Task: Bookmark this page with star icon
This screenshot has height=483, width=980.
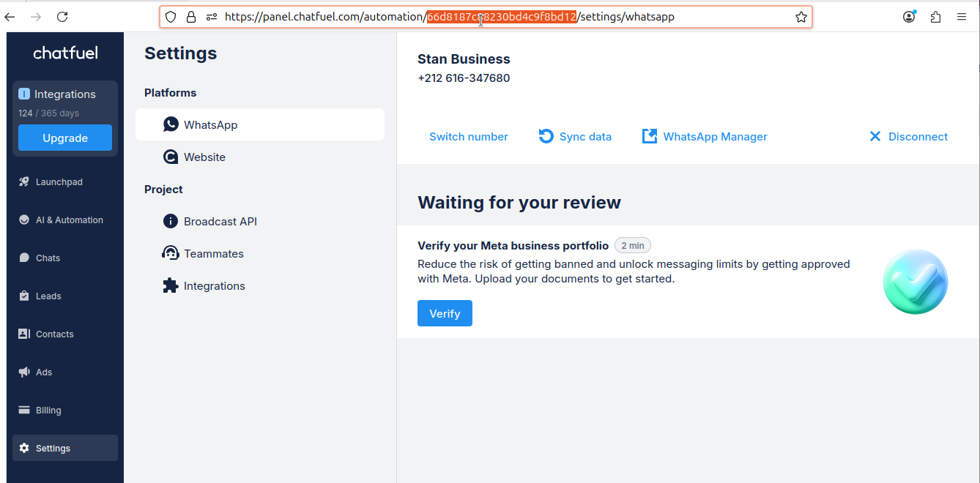Action: (801, 17)
